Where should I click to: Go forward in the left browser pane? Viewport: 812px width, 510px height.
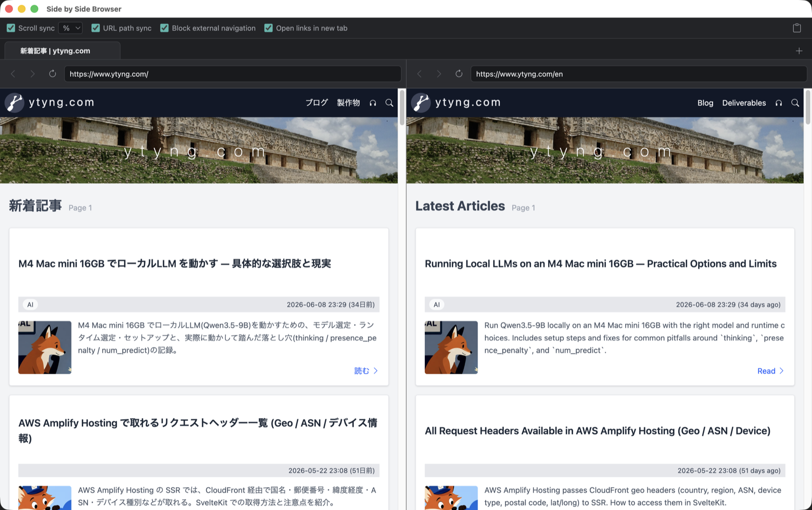click(32, 74)
